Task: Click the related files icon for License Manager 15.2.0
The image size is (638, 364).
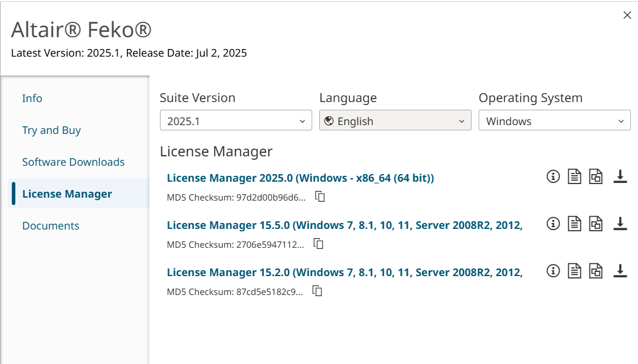Action: [596, 271]
